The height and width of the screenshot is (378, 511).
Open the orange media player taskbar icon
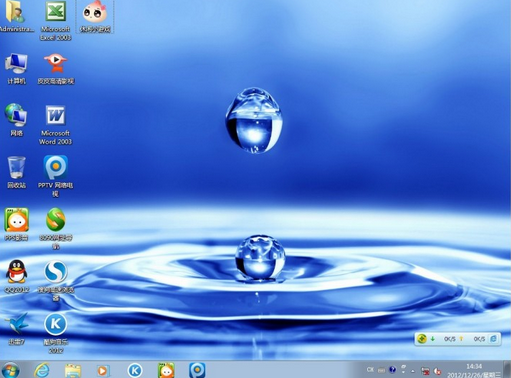tap(103, 370)
